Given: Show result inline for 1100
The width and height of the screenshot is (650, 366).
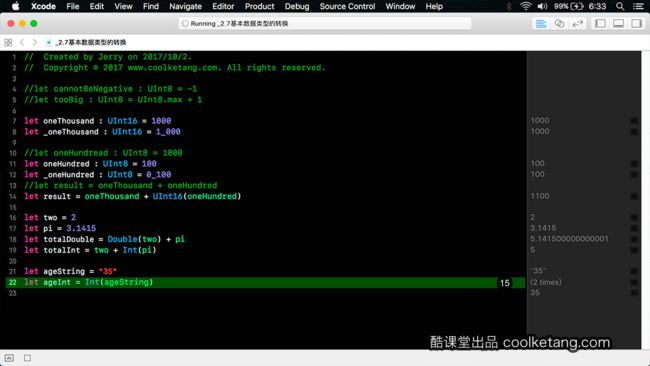Looking at the screenshot, I should tap(634, 196).
